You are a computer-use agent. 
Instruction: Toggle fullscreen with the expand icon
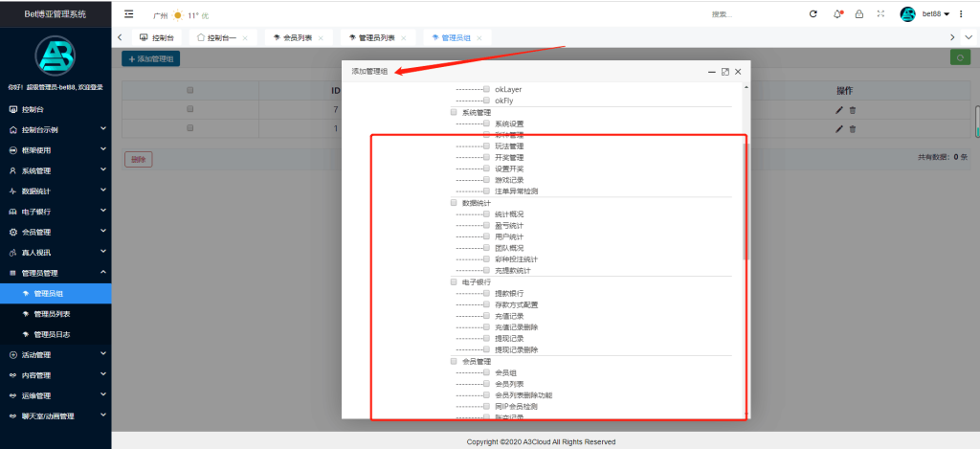880,14
